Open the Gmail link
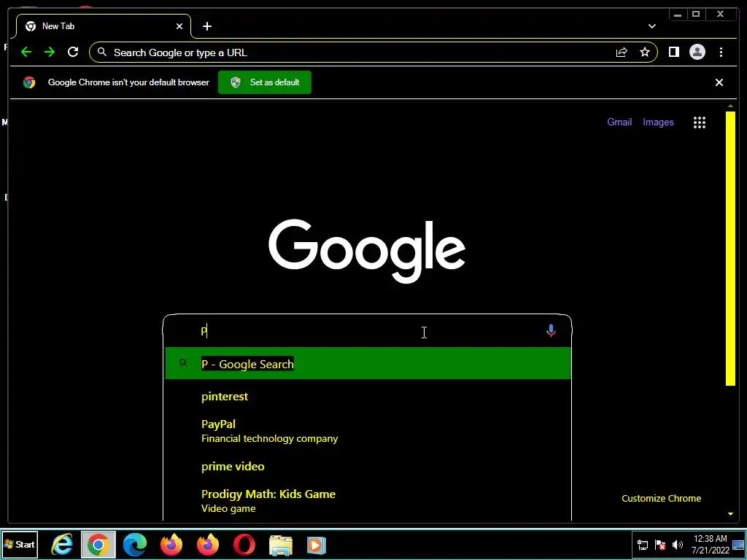The image size is (747, 560). coord(619,122)
